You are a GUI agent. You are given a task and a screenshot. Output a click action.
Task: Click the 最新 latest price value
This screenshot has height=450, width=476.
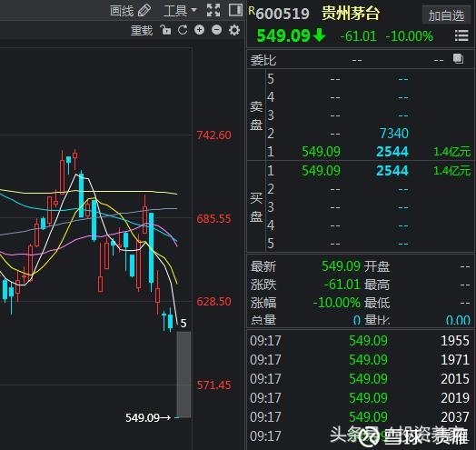pyautogui.click(x=341, y=266)
